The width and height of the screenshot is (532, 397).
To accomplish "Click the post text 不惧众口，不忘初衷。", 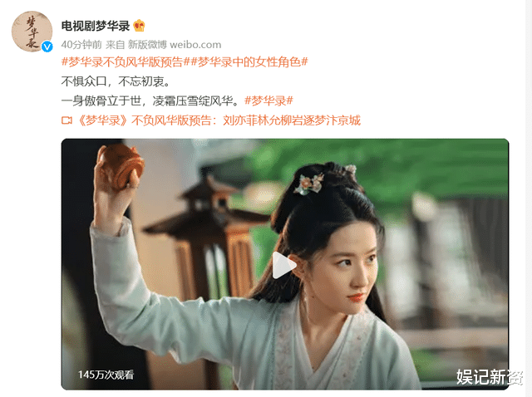I will (x=116, y=81).
